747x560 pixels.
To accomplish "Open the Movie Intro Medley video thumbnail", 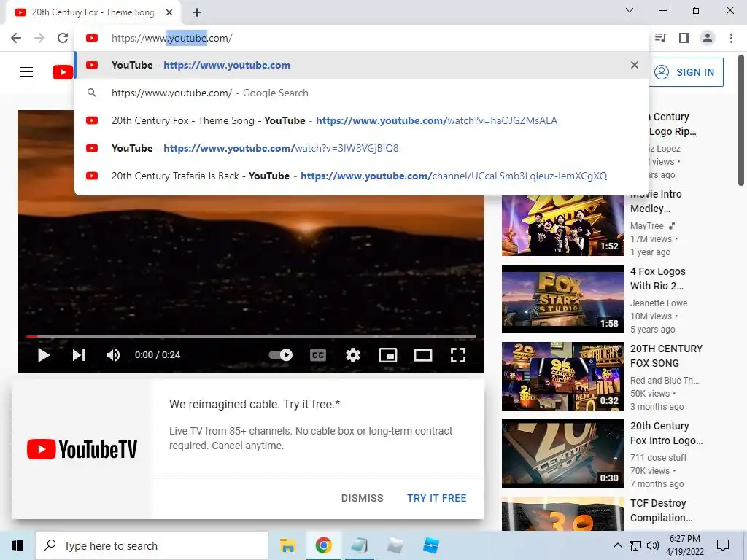I will point(562,226).
